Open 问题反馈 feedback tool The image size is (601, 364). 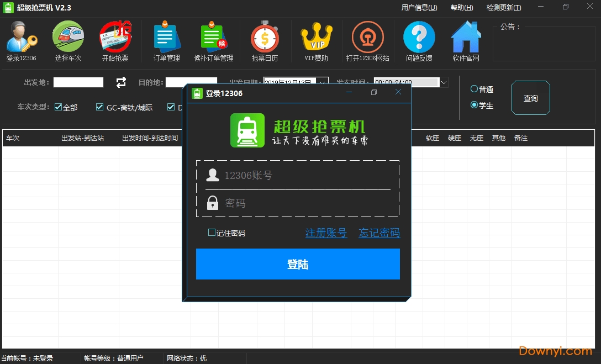point(419,39)
